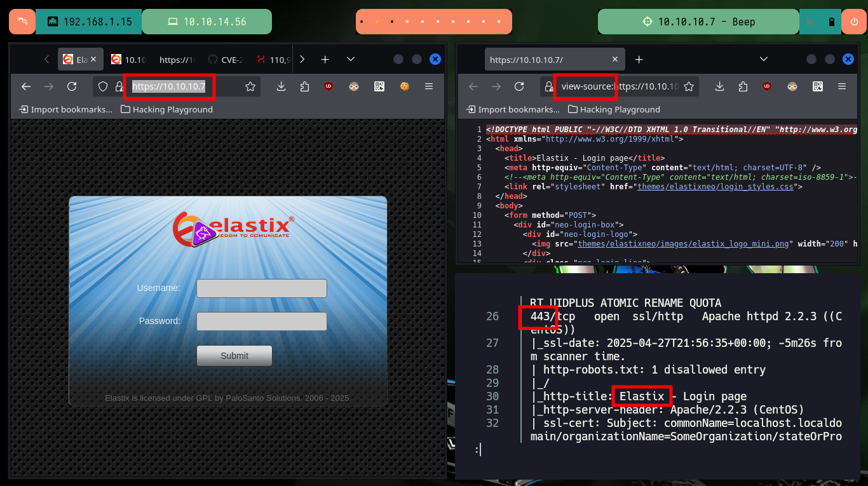Click the Password input field
Image resolution: width=868 pixels, height=486 pixels.
[262, 321]
